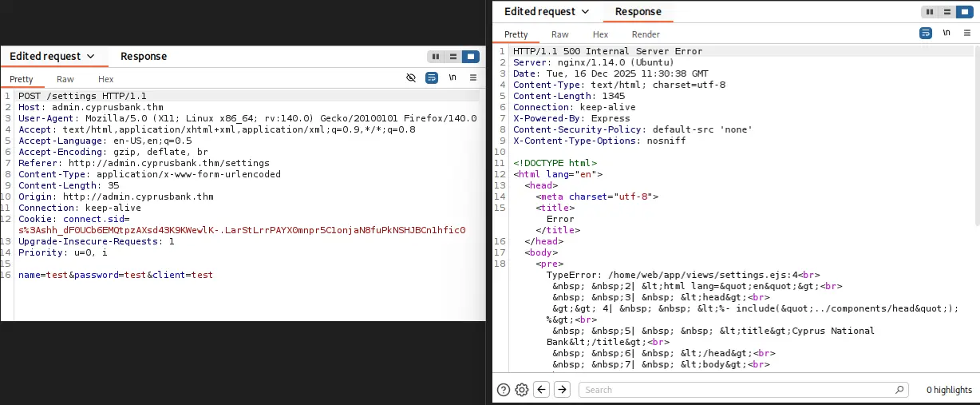Switch right panel to top-bottom layout
980x405 pixels.
(x=947, y=12)
